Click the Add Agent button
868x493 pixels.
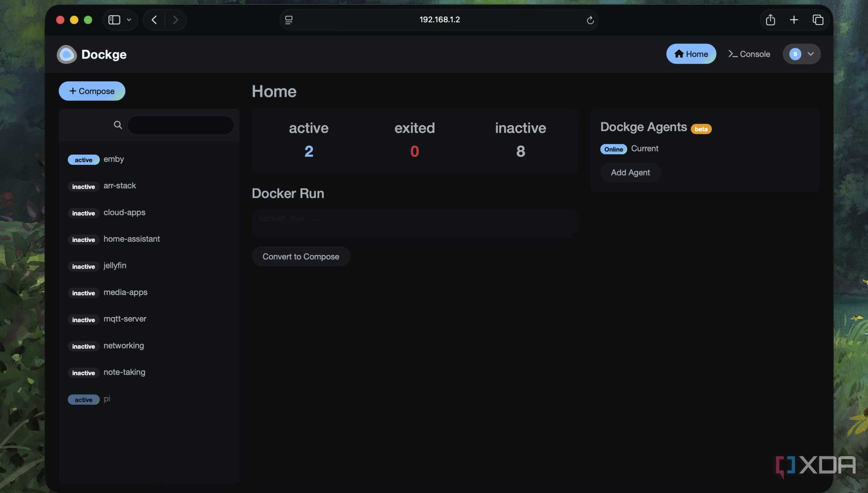[x=630, y=173]
